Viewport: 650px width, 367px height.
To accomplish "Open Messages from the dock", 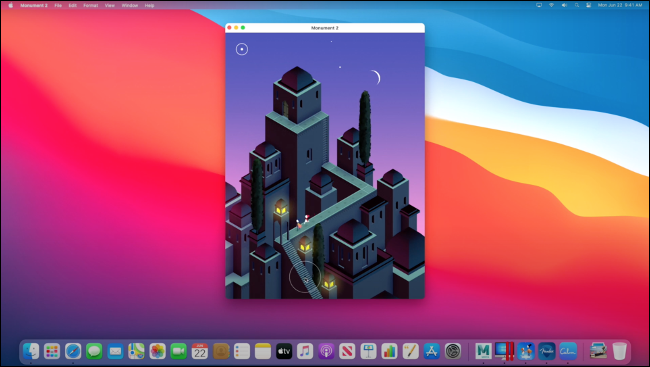I will [x=94, y=351].
